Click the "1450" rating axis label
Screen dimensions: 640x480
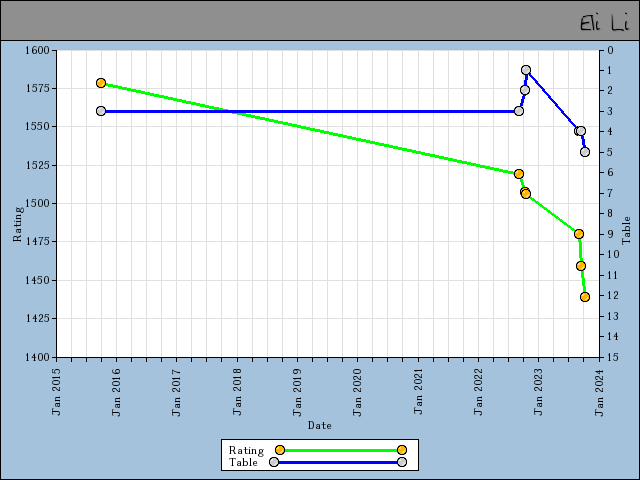(x=37, y=280)
